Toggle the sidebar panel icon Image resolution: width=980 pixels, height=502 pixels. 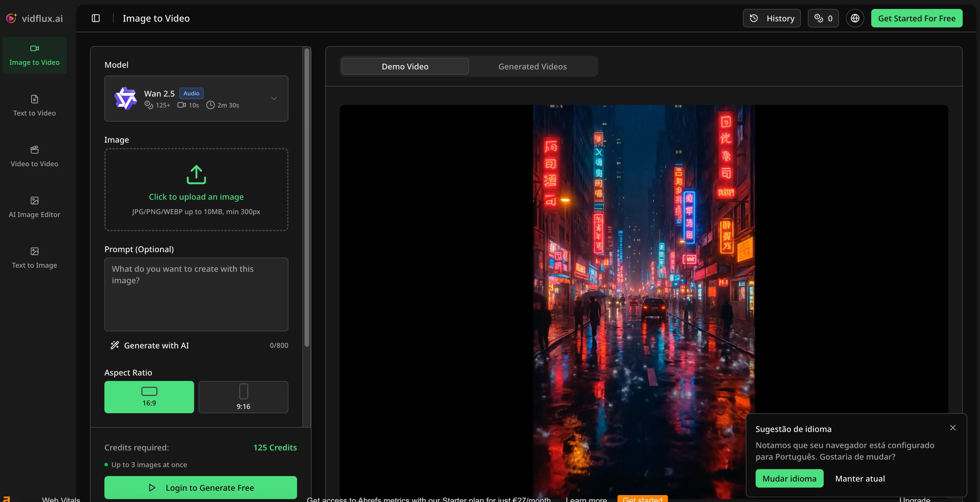point(96,18)
